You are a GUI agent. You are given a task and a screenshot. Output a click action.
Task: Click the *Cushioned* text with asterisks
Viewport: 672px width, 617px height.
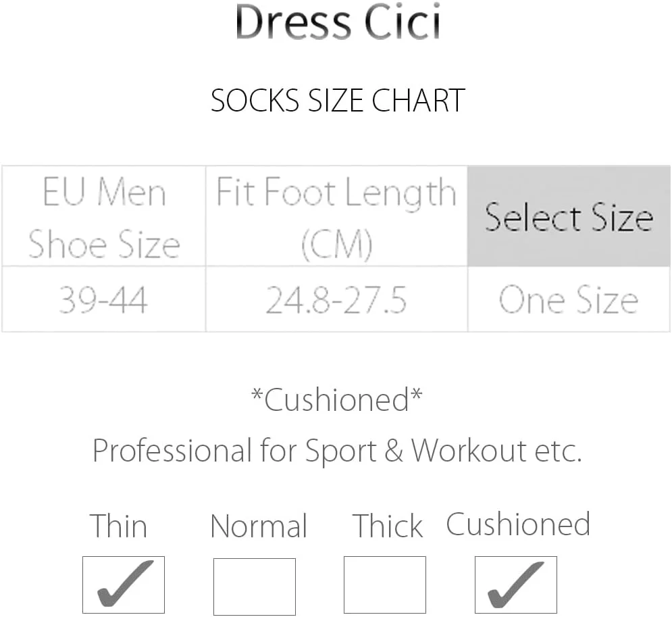click(336, 400)
